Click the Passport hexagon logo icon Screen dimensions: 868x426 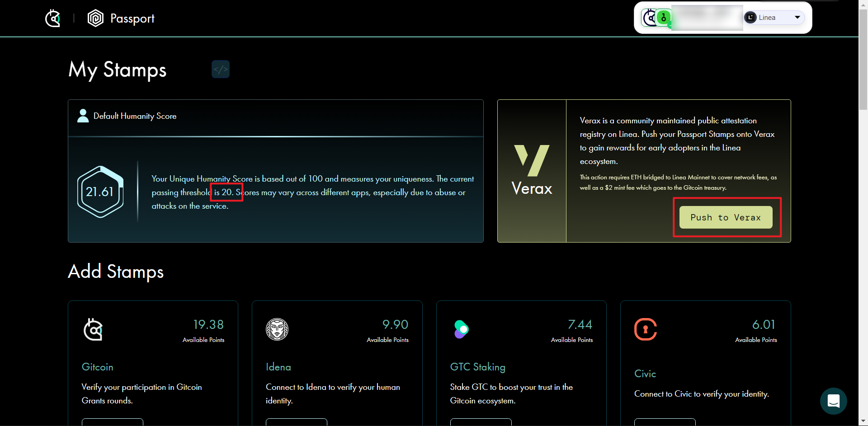pos(95,18)
